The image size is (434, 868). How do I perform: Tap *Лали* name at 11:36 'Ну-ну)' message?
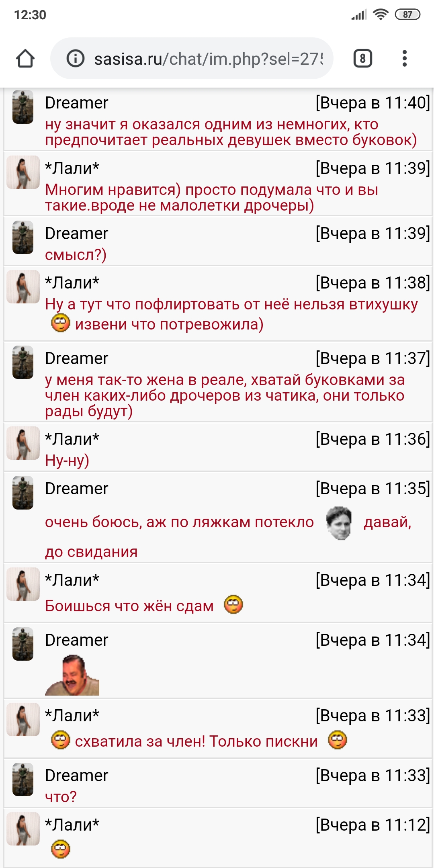click(72, 439)
